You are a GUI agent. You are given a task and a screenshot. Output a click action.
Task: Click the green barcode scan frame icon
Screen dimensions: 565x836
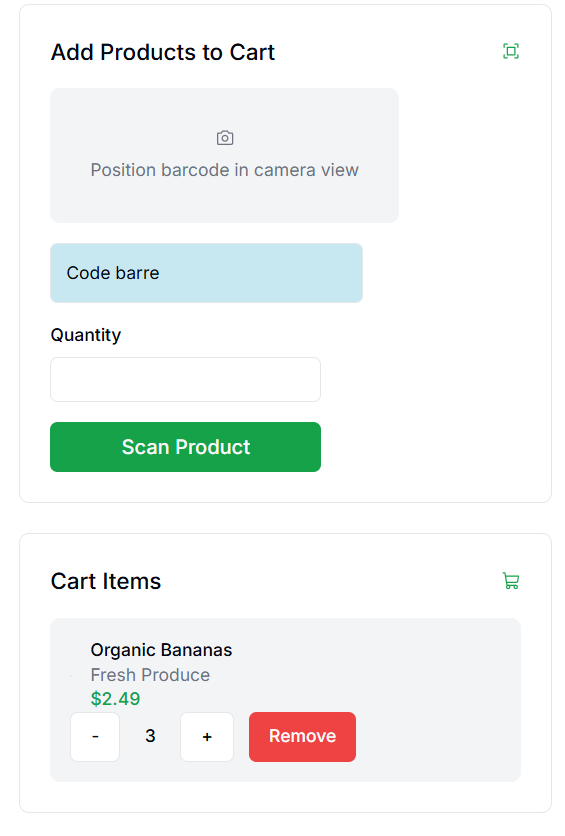tap(511, 51)
